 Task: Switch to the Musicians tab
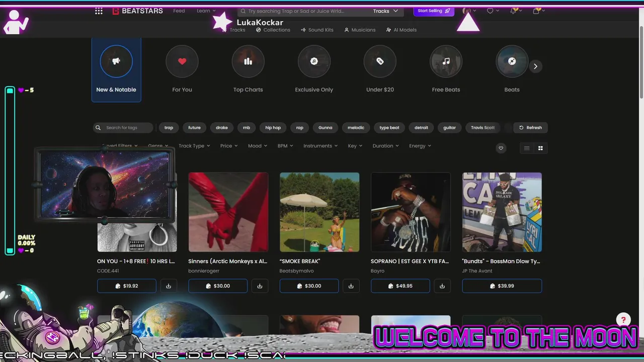click(360, 30)
